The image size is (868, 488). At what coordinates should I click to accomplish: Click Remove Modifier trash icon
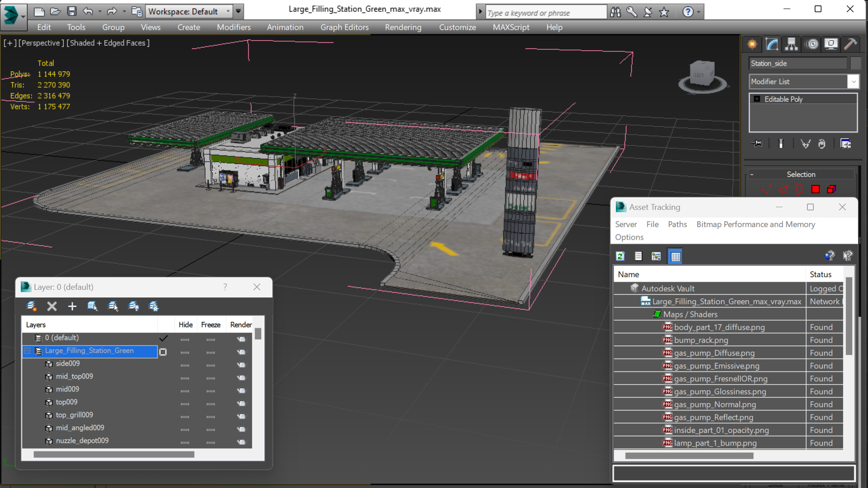point(822,144)
